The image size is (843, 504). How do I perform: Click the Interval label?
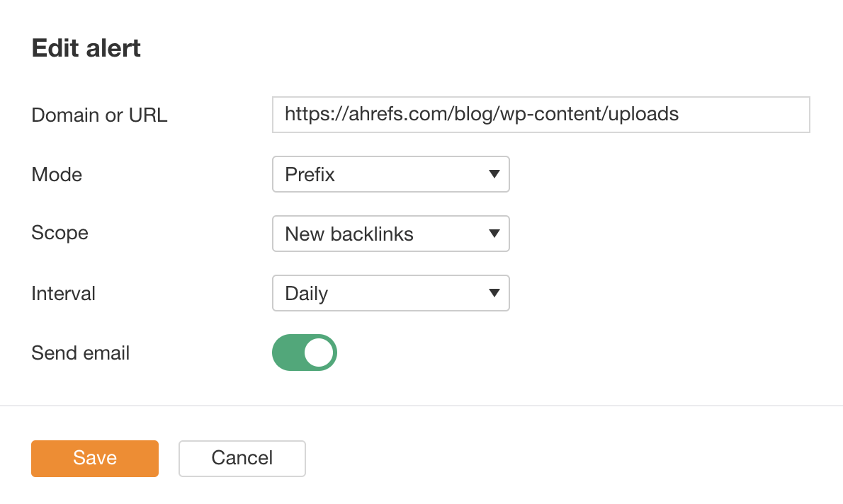pos(64,293)
